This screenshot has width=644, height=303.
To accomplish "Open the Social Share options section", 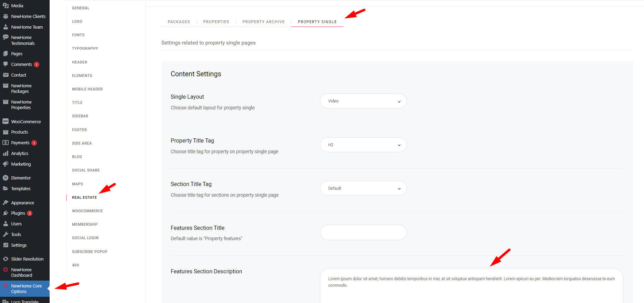I will point(86,170).
